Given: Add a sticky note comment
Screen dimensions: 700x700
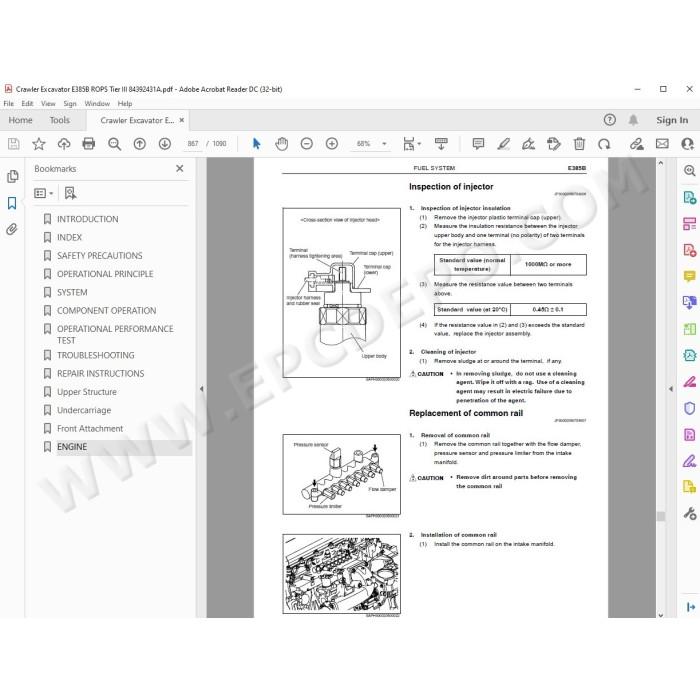Looking at the screenshot, I should 478,144.
